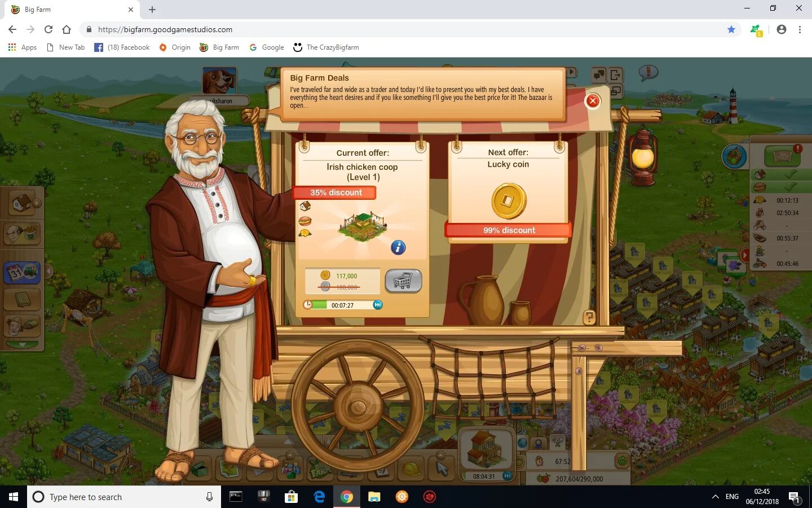Click the Windows search box
The height and width of the screenshot is (508, 812).
click(x=124, y=497)
